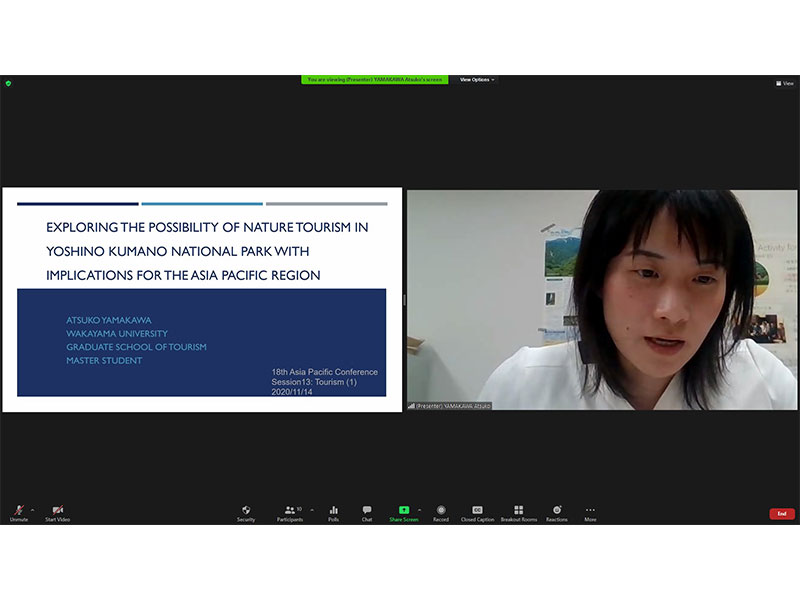Expand the arrow next to Participants
The height and width of the screenshot is (600, 800).
[311, 509]
